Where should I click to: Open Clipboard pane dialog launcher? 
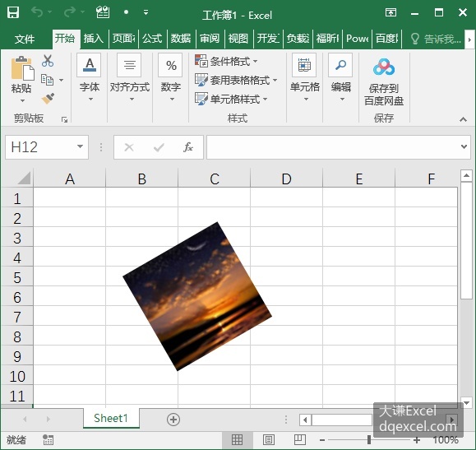click(64, 119)
